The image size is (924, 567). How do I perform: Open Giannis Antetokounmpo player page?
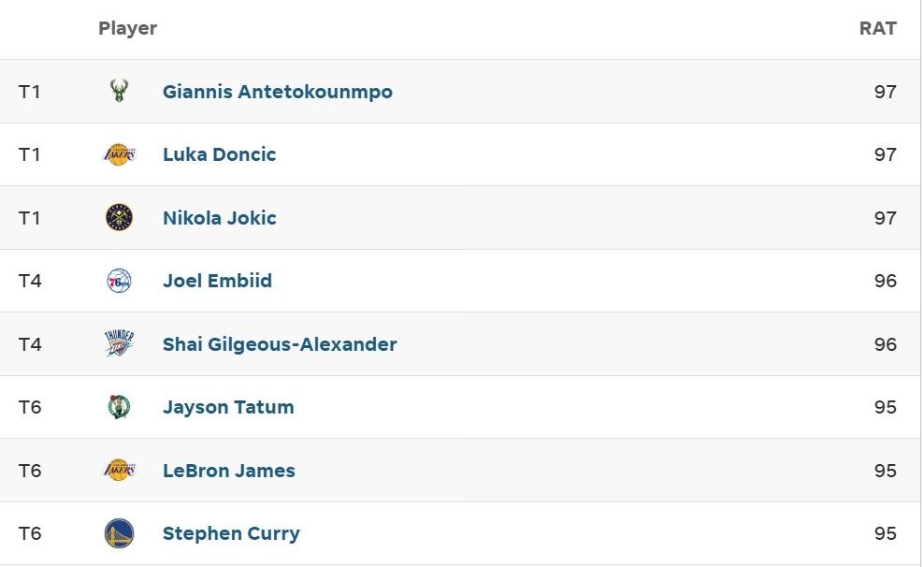[x=277, y=92]
